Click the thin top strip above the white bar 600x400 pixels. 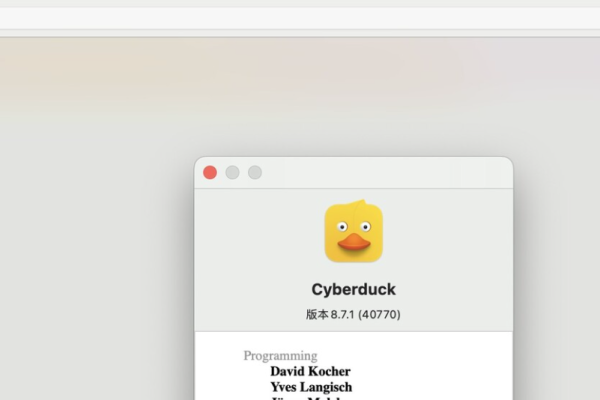pyautogui.click(x=300, y=3)
